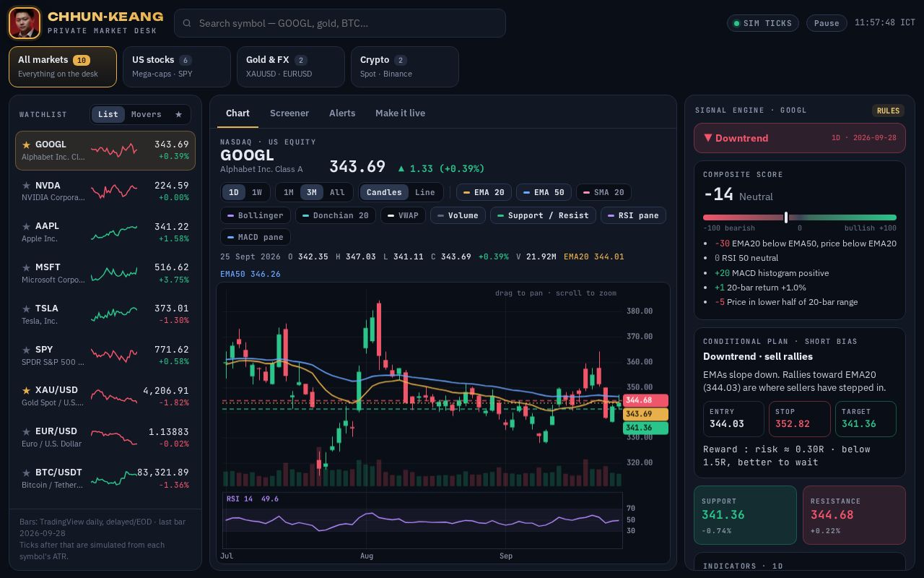Switch chart style to Line
Screen dimensions: 924x578
[425, 192]
